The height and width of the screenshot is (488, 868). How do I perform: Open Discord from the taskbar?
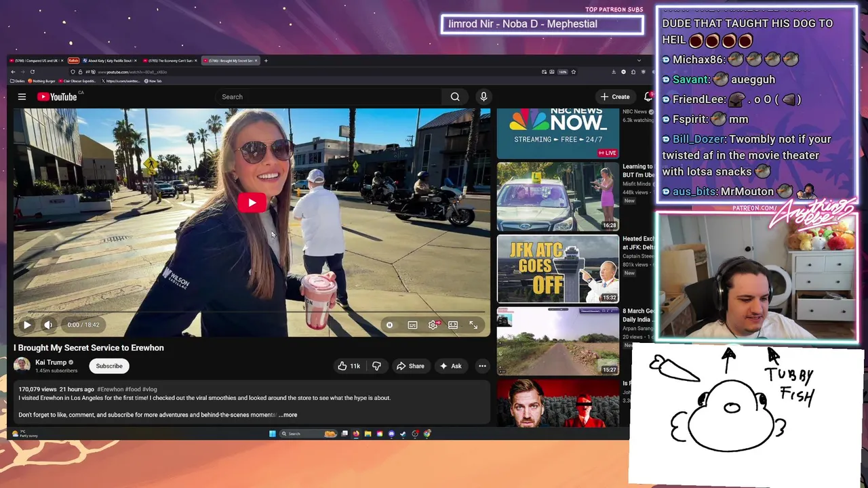click(x=391, y=434)
